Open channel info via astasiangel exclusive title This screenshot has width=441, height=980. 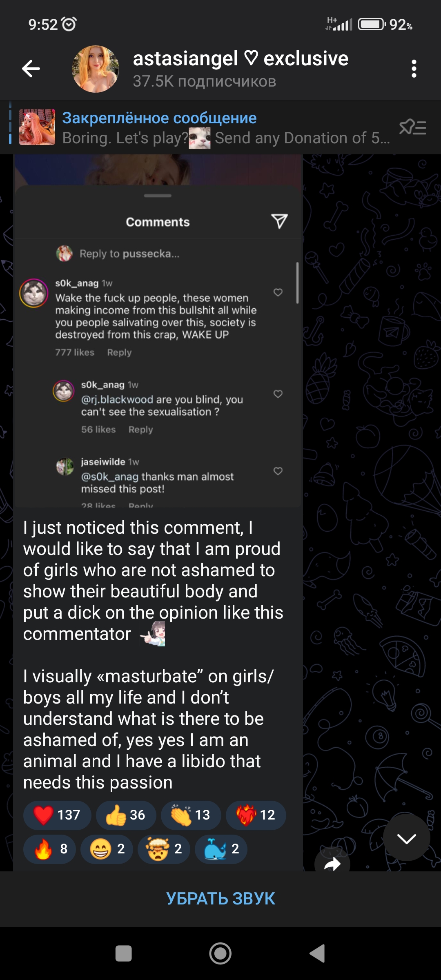tap(241, 59)
